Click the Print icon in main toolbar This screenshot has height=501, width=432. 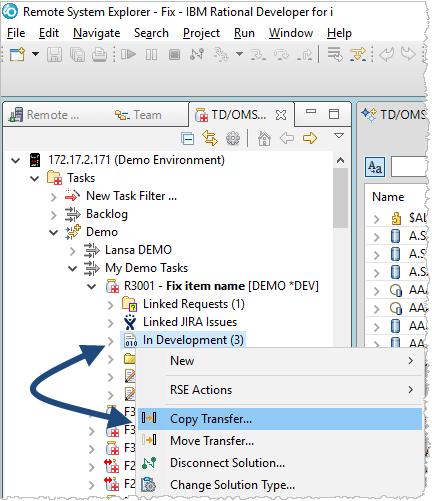99,54
